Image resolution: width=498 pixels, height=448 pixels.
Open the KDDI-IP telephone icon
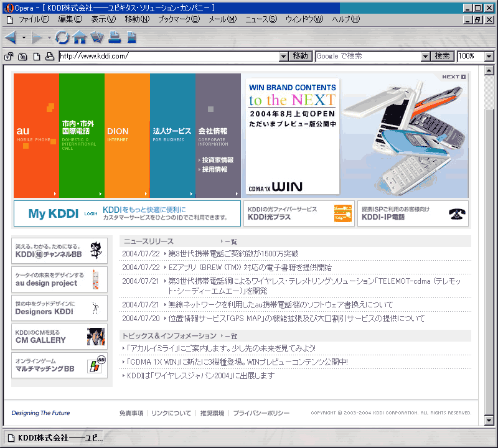(x=457, y=213)
